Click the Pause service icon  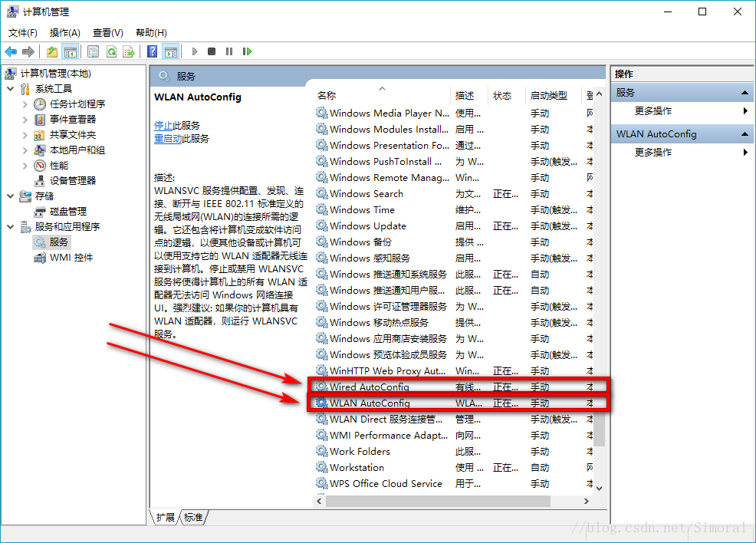click(229, 51)
